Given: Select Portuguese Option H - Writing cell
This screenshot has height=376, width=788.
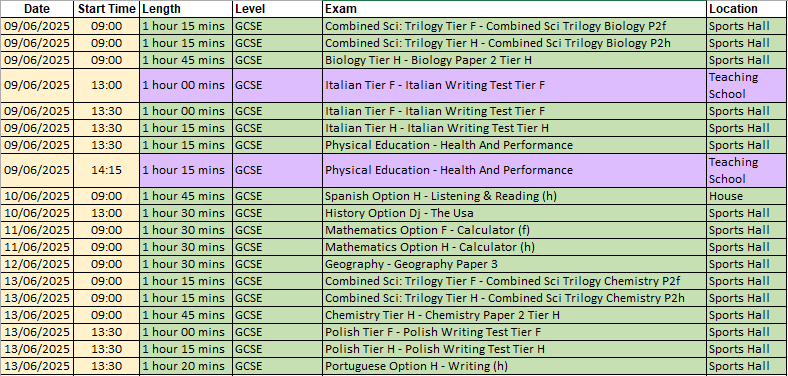Looking at the screenshot, I should pyautogui.click(x=515, y=366).
